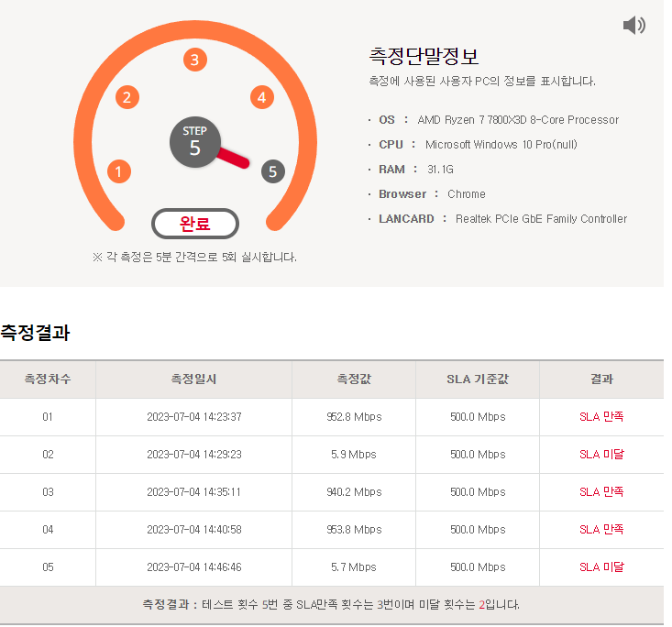Click the center STEP 5 dial
This screenshot has height=627, width=672.
195,142
